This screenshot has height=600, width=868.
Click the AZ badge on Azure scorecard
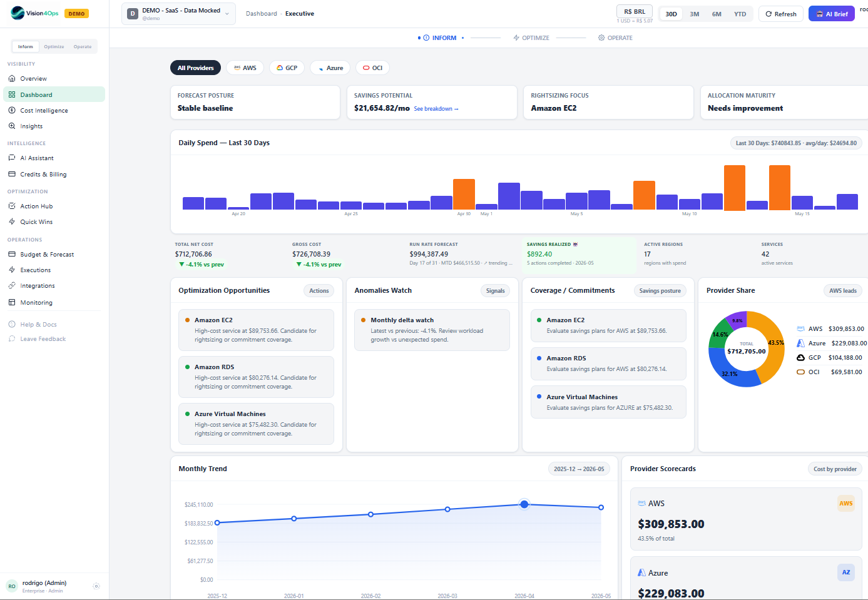point(846,572)
